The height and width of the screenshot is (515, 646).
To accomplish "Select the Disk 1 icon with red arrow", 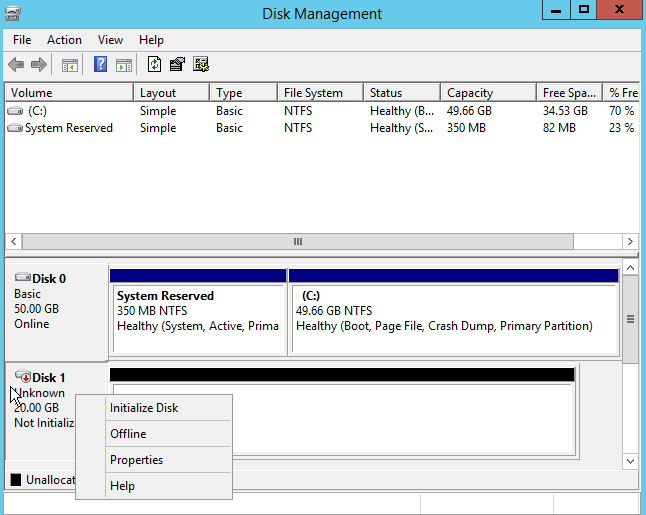I will point(23,377).
